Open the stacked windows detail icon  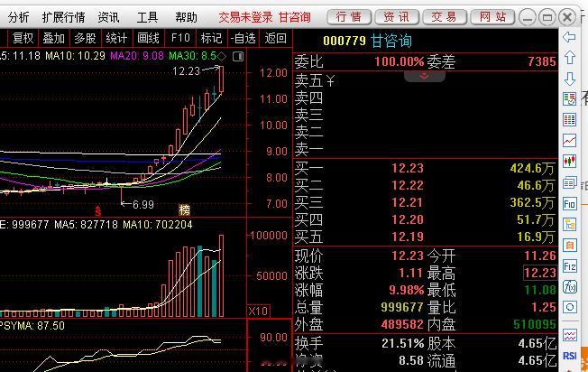point(570,182)
